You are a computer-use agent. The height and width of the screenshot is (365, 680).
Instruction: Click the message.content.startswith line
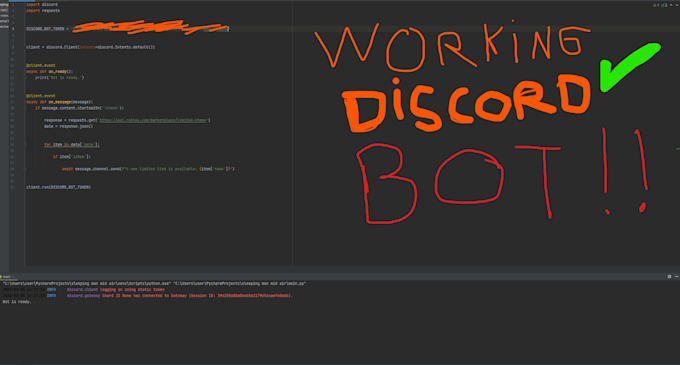point(80,108)
